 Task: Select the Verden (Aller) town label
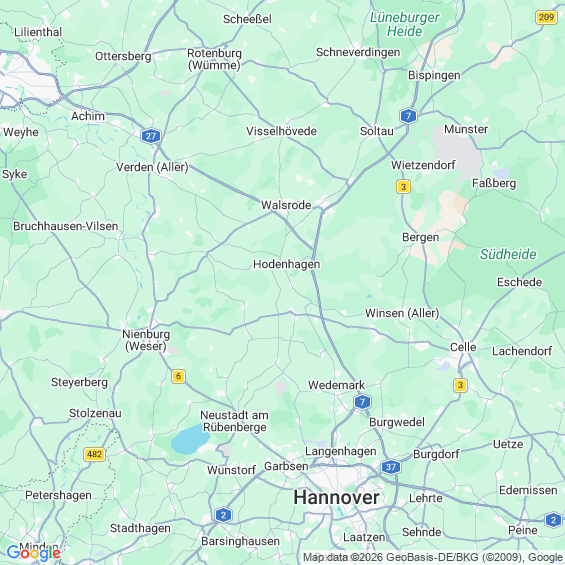coord(152,167)
